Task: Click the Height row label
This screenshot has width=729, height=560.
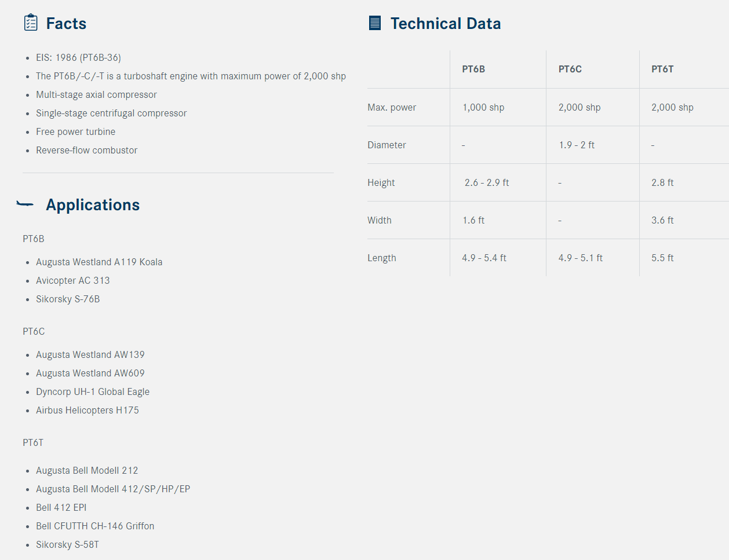Action: pos(381,182)
